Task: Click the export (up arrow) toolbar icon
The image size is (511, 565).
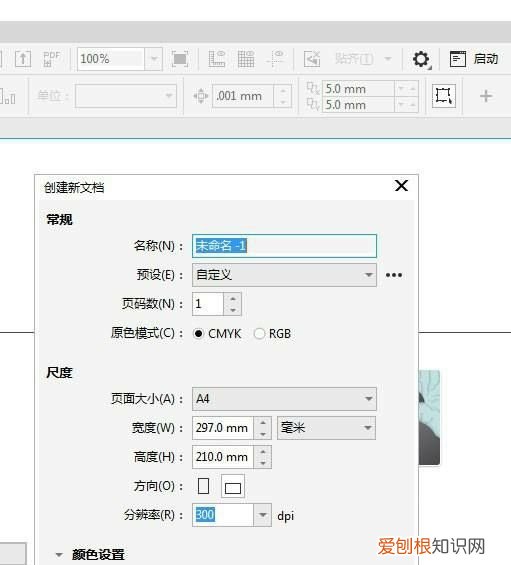Action: (x=23, y=59)
